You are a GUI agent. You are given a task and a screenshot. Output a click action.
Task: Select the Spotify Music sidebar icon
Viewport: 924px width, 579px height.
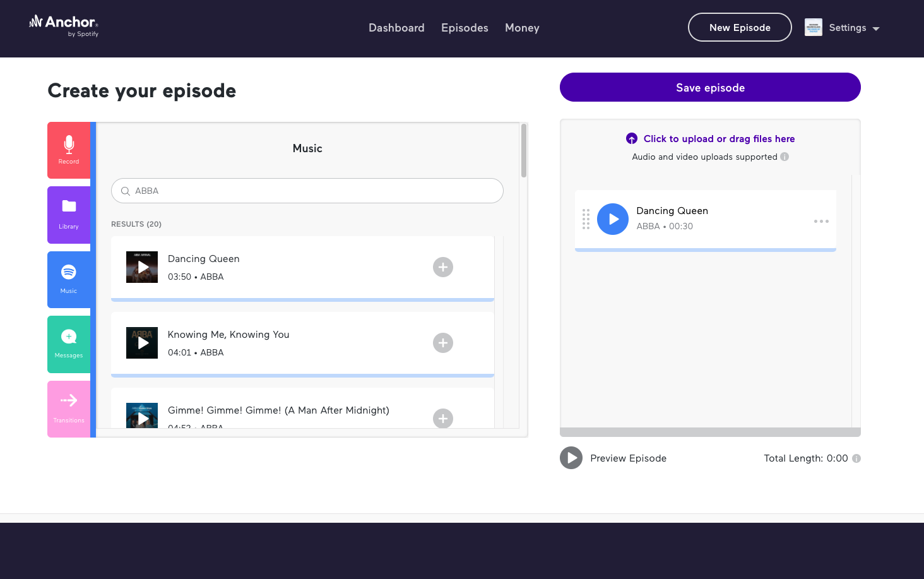pos(69,280)
